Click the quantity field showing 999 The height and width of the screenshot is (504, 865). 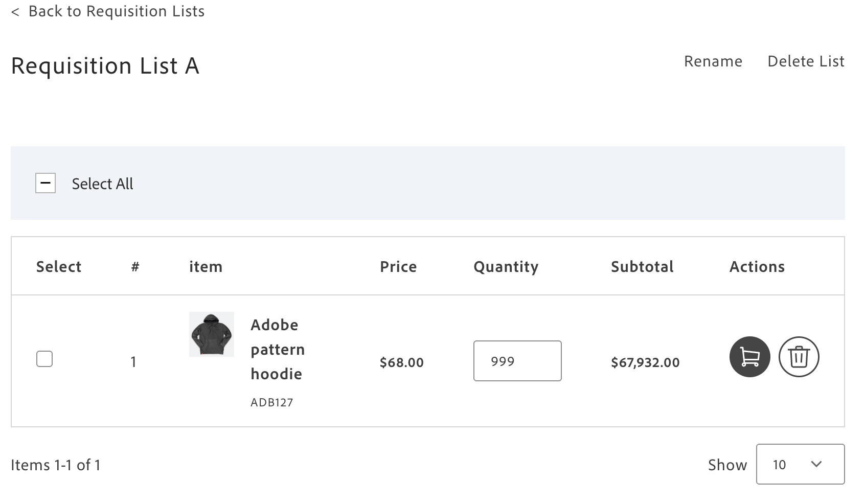517,361
